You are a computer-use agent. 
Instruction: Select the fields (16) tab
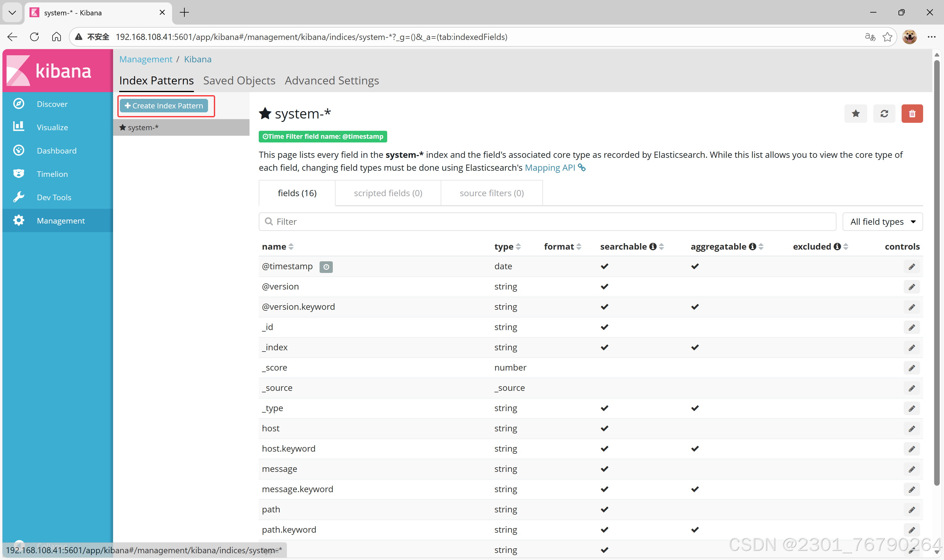tap(297, 193)
